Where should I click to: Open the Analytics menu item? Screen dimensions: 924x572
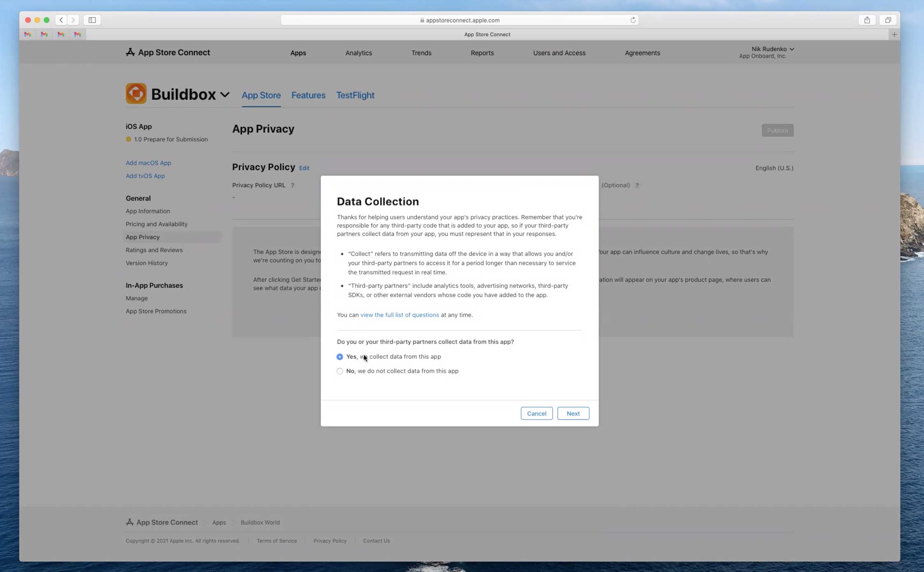tap(358, 53)
